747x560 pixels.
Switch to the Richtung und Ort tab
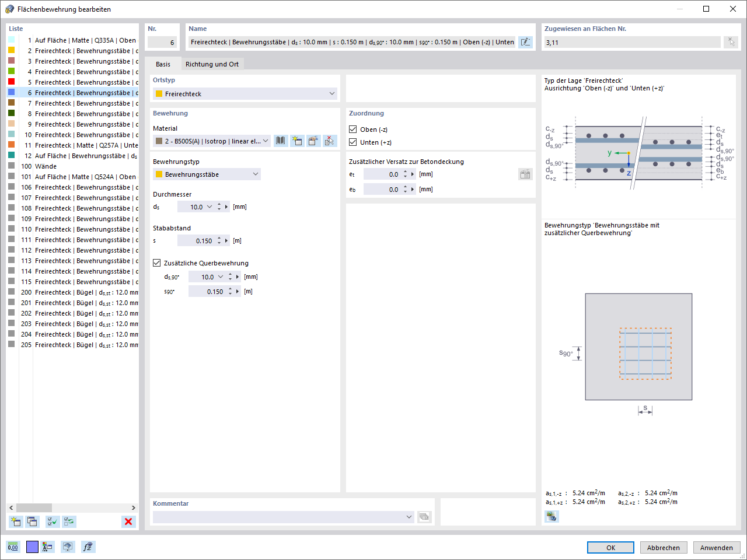coord(212,64)
